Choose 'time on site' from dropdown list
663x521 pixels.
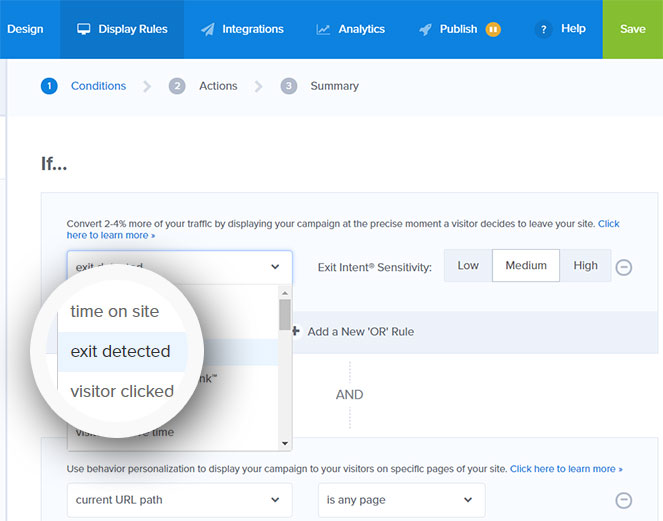click(115, 312)
